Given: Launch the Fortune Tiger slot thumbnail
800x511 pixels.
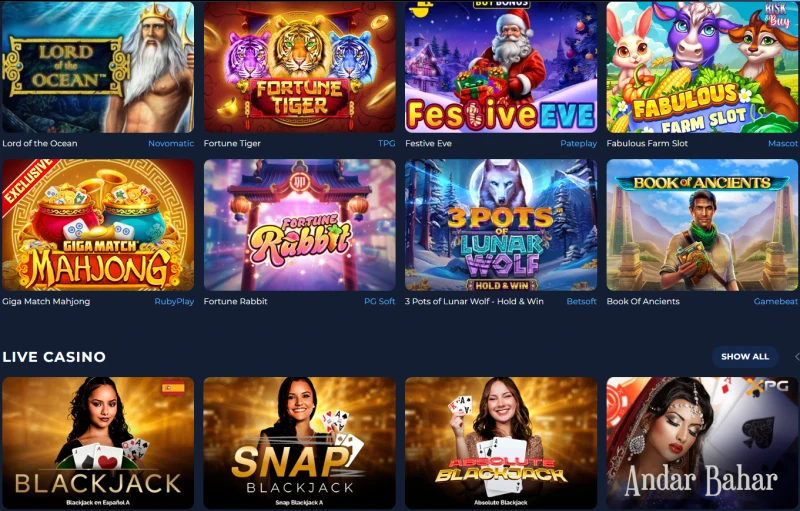Looking at the screenshot, I should click(299, 67).
